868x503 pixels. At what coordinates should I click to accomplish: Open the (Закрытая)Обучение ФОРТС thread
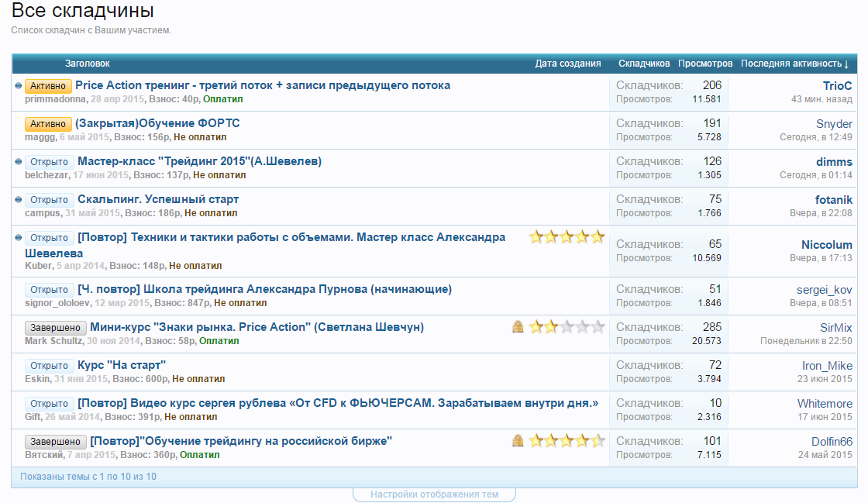click(x=157, y=123)
